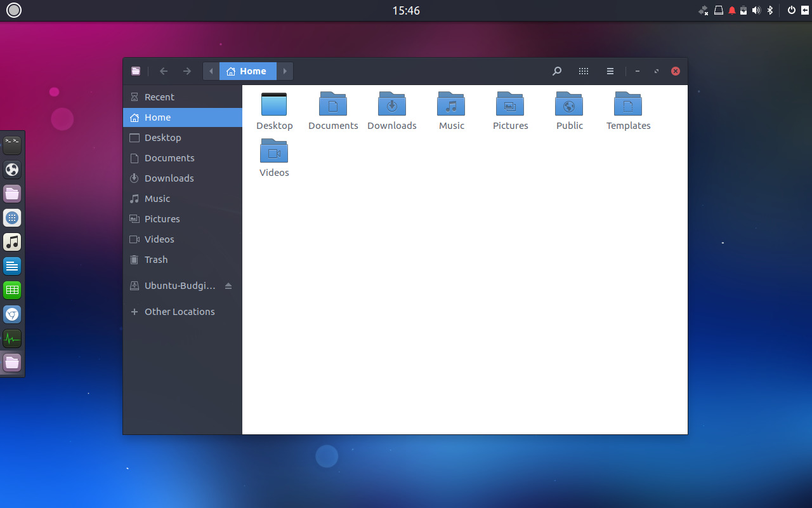Click the notification bell in the system tray
812x508 pixels.
[x=731, y=10]
